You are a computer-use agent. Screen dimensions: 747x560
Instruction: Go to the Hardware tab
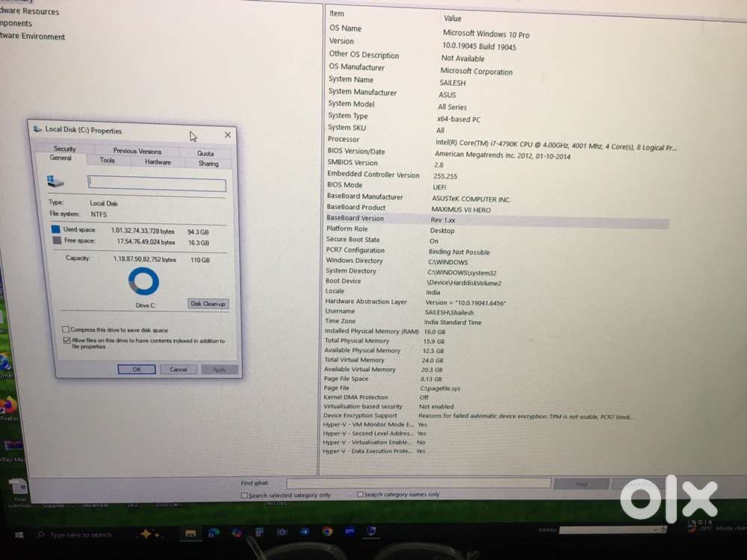click(158, 162)
